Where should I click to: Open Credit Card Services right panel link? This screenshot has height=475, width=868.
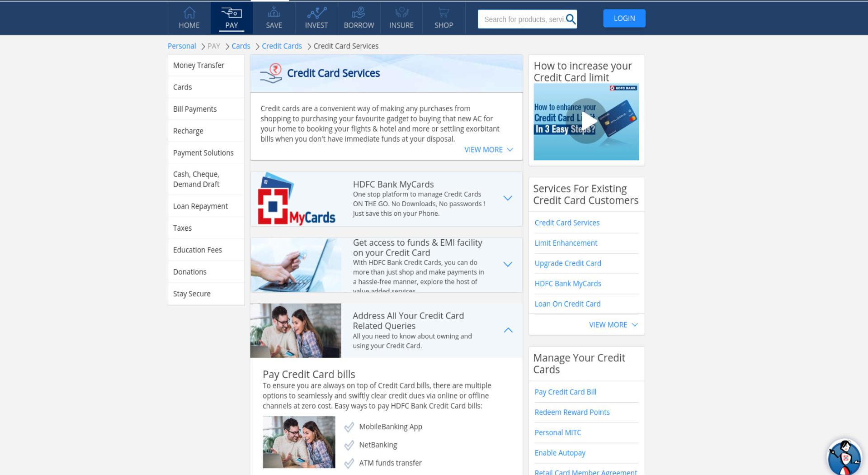tap(567, 223)
